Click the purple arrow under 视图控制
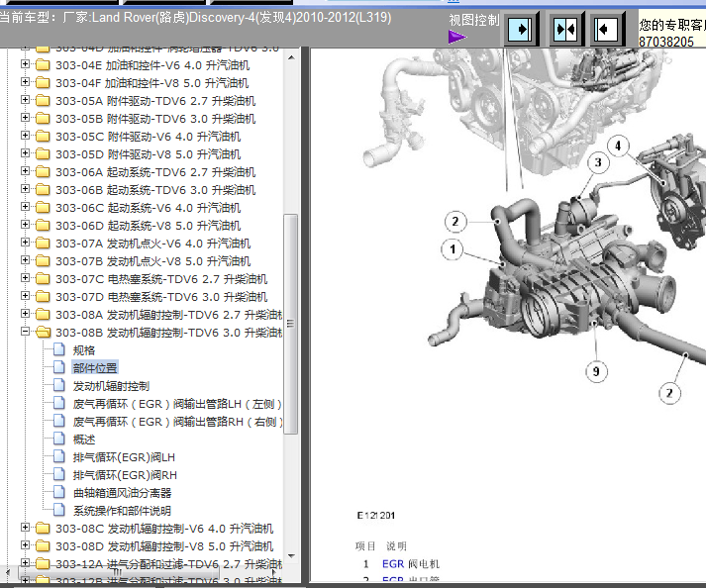Viewport: 706px width, 588px height. [457, 37]
